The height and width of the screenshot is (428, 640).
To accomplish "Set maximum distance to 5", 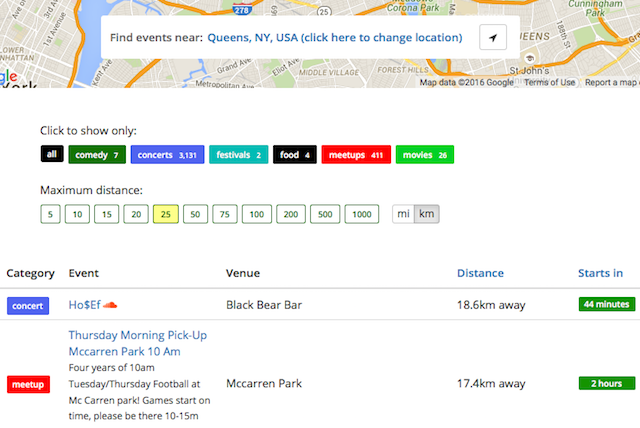I will click(x=50, y=214).
